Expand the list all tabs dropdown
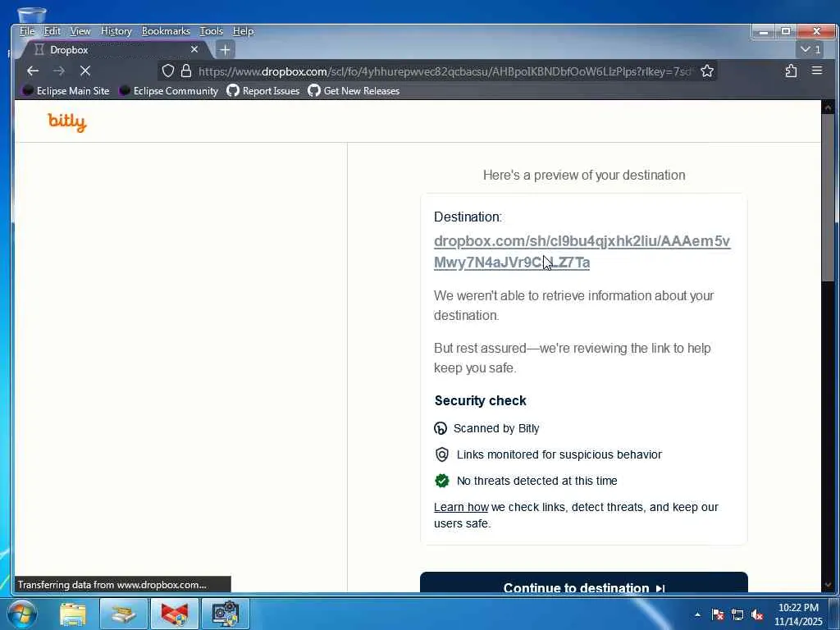The width and height of the screenshot is (840, 630). [x=810, y=49]
